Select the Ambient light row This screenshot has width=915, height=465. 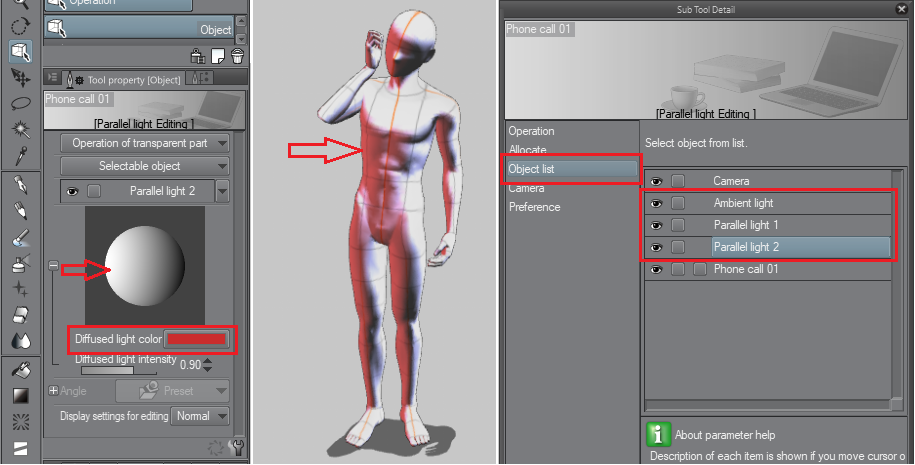768,203
